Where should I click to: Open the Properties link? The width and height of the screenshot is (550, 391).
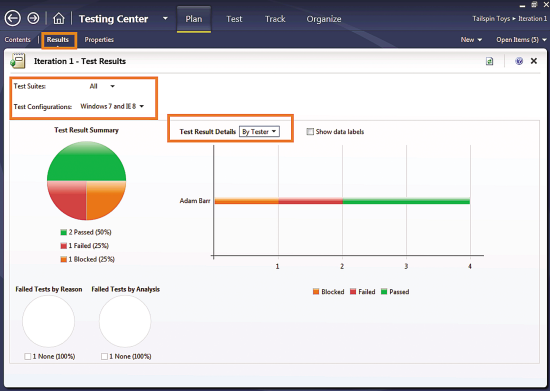(99, 40)
